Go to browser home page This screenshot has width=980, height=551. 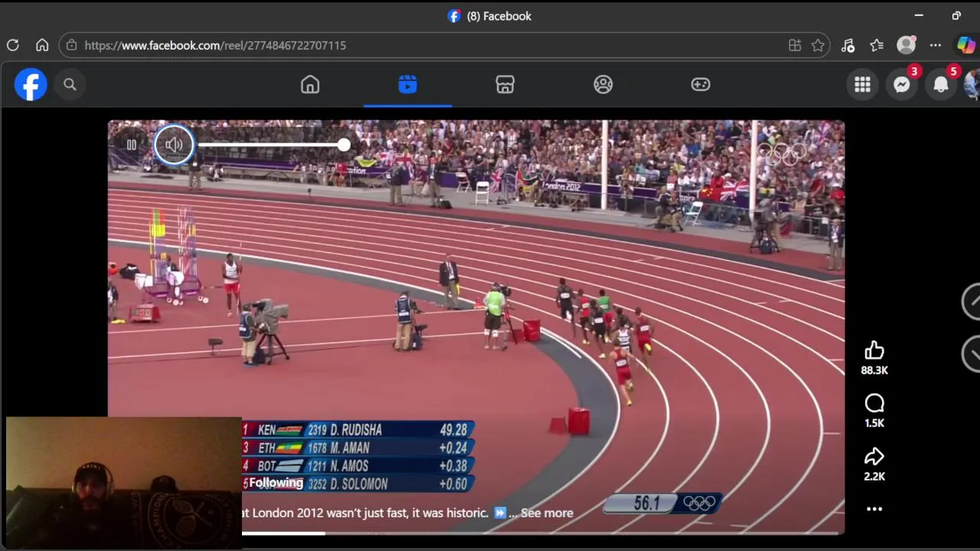point(42,45)
